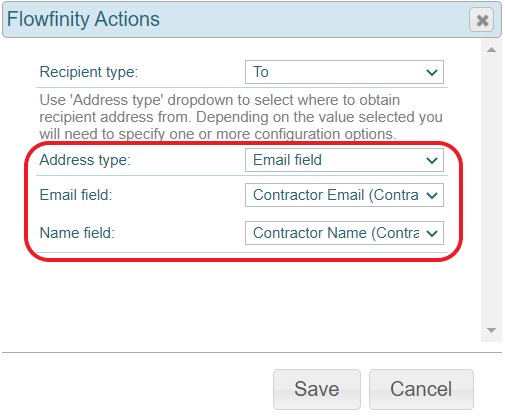Click the 'Email field:' label
The height and width of the screenshot is (420, 505).
click(76, 195)
